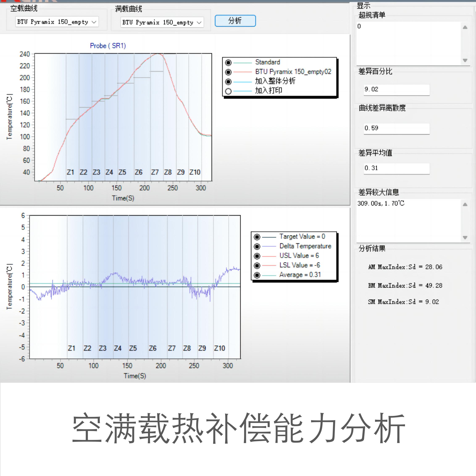Viewport: 476px width, 476px height.
Task: Toggle USL Value = 6 line visibility
Action: [257, 256]
